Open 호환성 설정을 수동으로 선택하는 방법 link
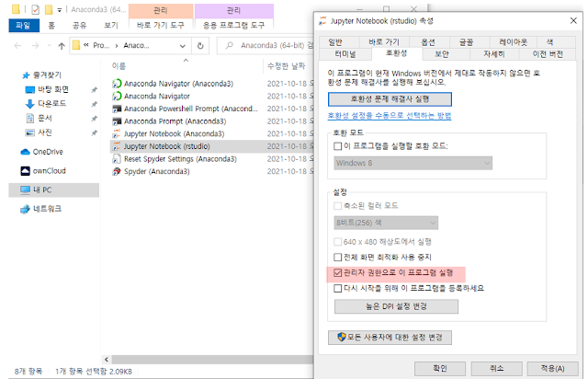The image size is (588, 379). tap(390, 116)
